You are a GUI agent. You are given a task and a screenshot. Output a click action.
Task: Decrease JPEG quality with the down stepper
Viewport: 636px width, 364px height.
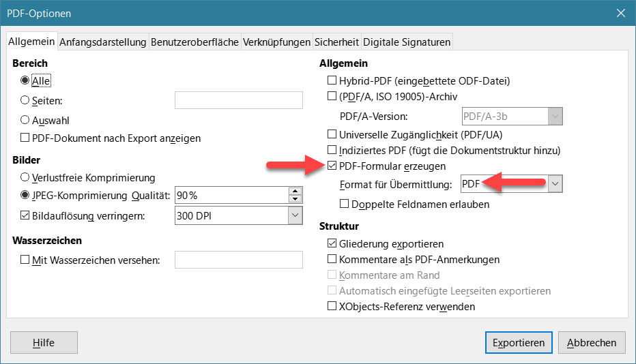(x=295, y=199)
